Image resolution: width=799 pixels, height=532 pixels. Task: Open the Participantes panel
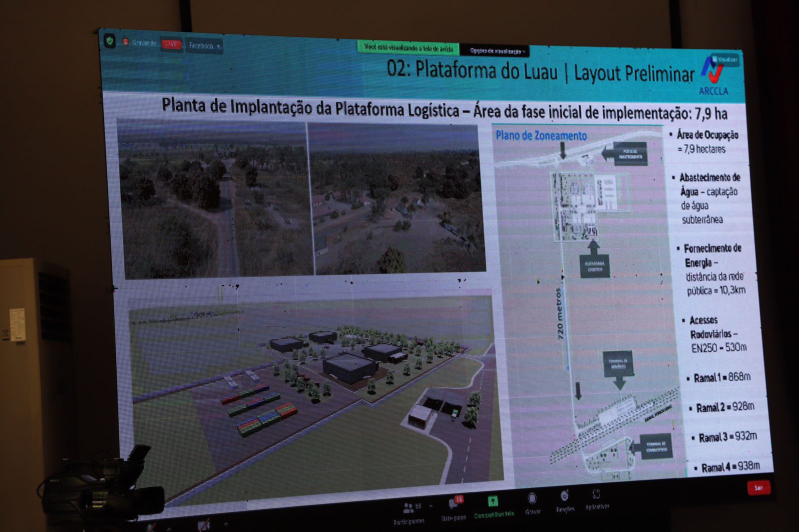click(x=409, y=513)
